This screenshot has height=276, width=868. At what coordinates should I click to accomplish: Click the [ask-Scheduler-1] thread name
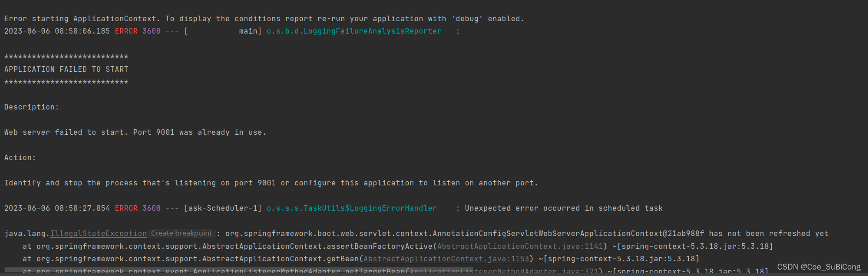coord(223,208)
